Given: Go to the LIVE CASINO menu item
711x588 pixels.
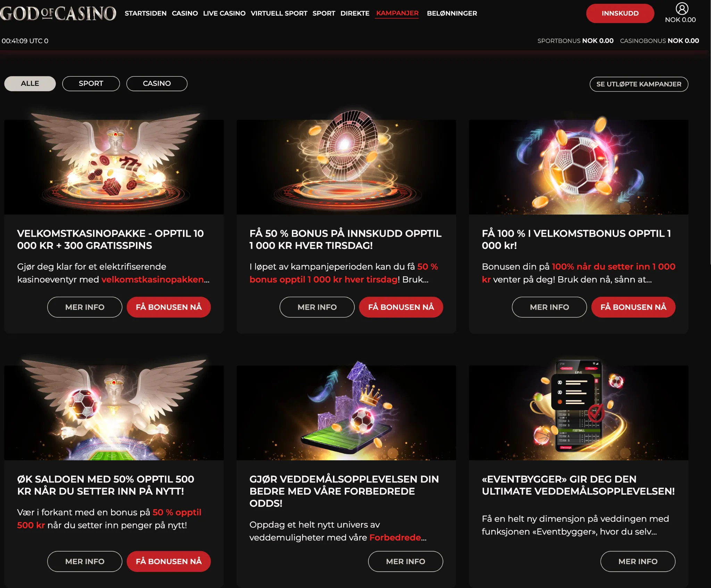Looking at the screenshot, I should [x=224, y=13].
